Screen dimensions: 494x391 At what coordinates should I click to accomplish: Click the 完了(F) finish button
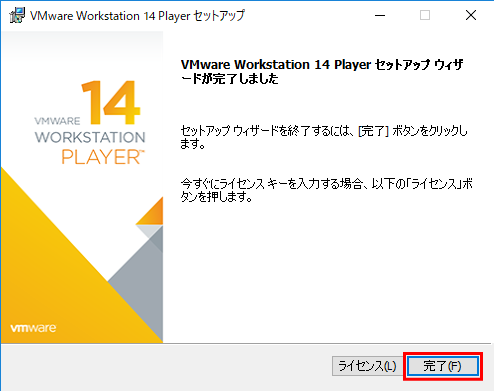443,366
